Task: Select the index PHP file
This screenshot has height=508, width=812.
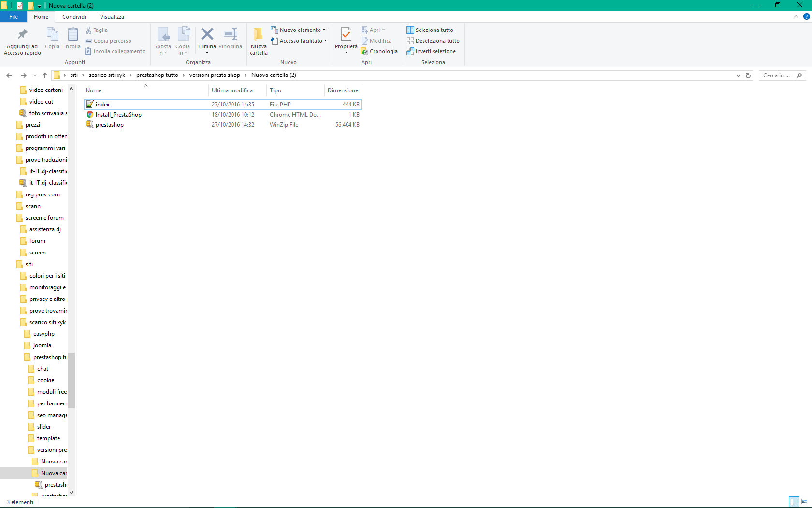Action: (223, 105)
